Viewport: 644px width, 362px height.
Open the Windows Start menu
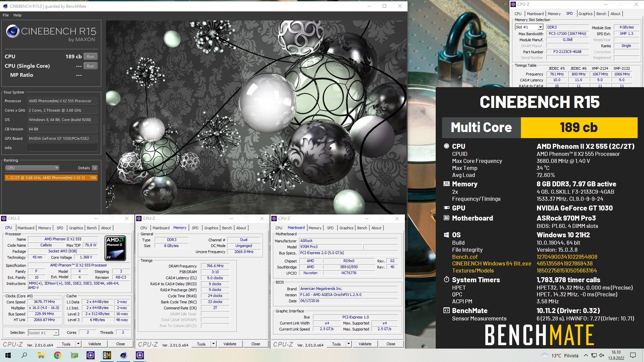tap(8, 355)
